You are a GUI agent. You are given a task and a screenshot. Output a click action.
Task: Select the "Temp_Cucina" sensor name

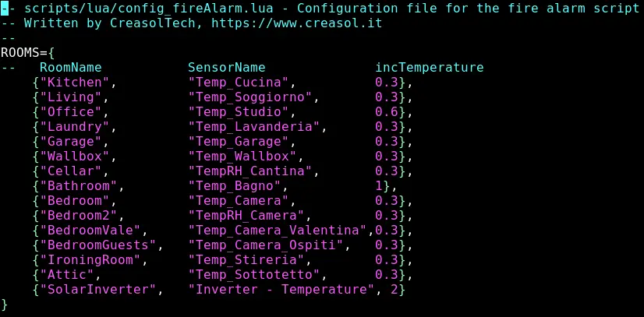239,83
